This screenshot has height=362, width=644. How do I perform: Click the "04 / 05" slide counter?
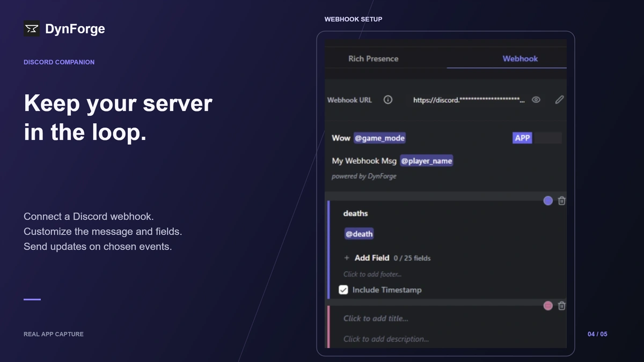point(597,334)
